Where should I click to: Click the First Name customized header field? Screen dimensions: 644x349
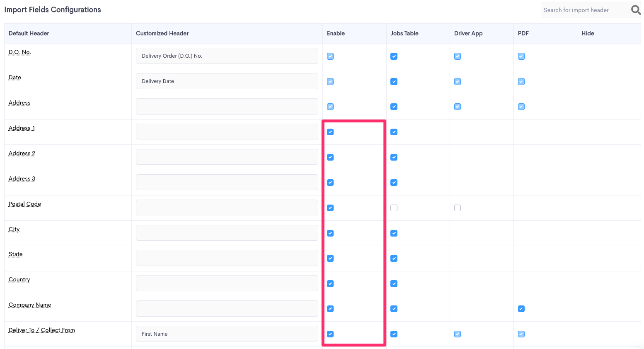click(227, 334)
